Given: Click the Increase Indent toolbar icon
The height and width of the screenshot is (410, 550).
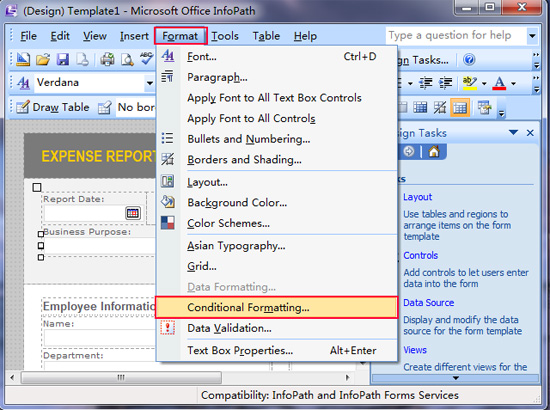Looking at the screenshot, I should point(445,83).
